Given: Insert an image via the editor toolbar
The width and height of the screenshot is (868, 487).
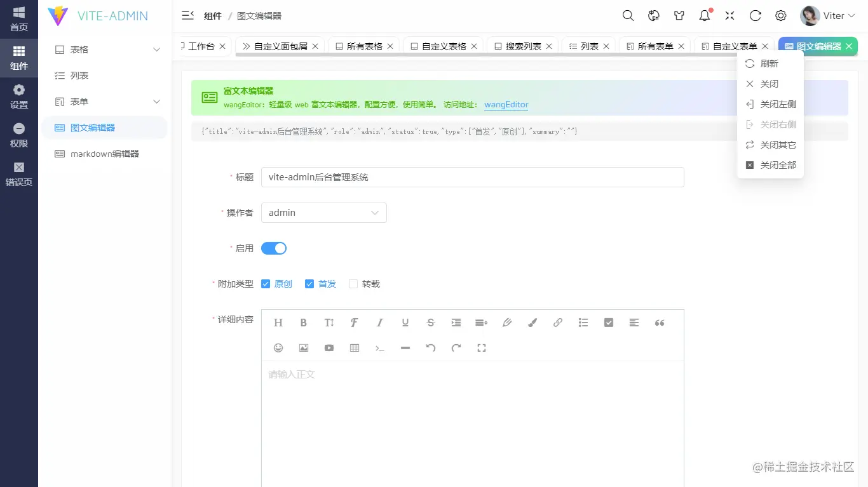Looking at the screenshot, I should [x=303, y=347].
